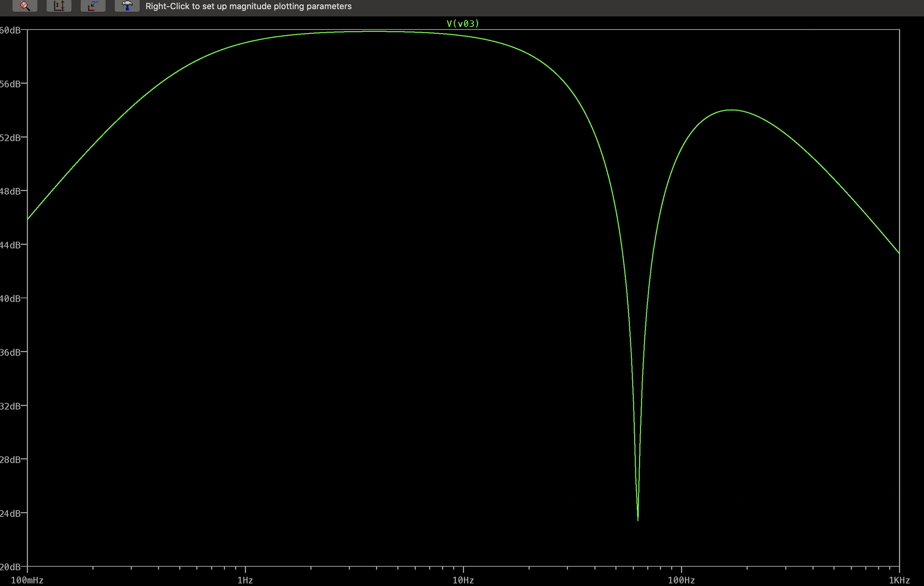924x586 pixels.
Task: Click the V(v03) trace label
Action: point(463,24)
